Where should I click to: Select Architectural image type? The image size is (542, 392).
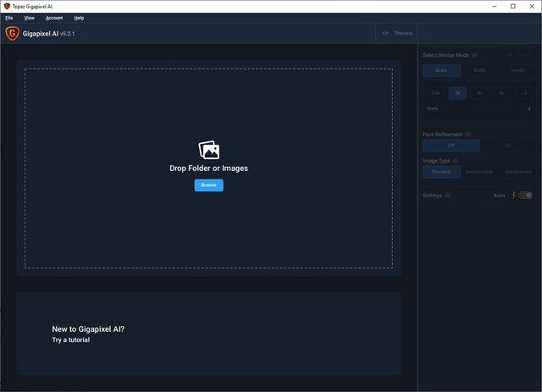479,172
